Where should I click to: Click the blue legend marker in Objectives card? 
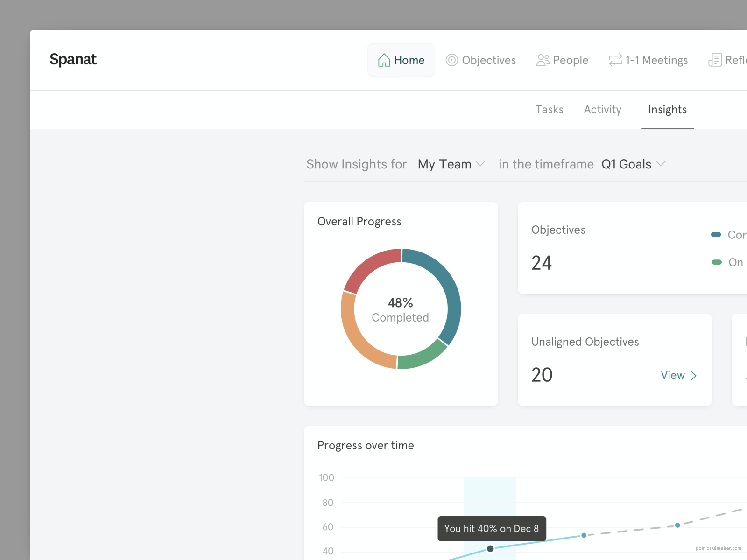pos(716,234)
